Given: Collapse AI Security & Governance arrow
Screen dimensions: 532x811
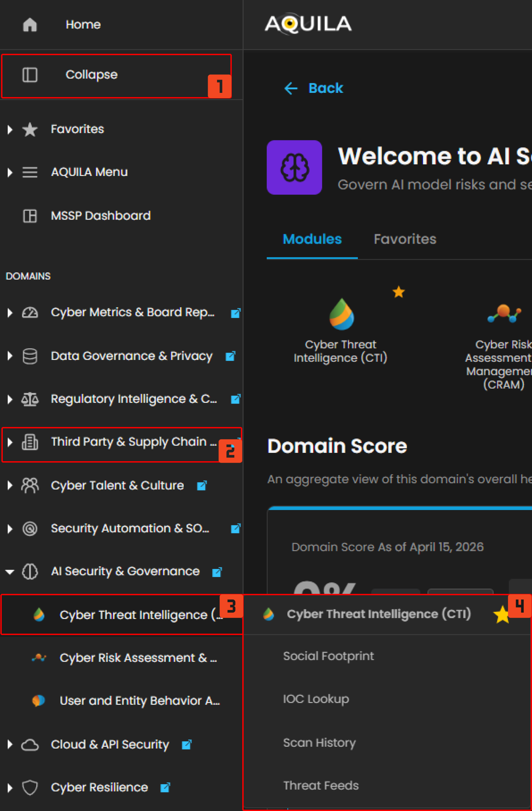Looking at the screenshot, I should tap(10, 572).
